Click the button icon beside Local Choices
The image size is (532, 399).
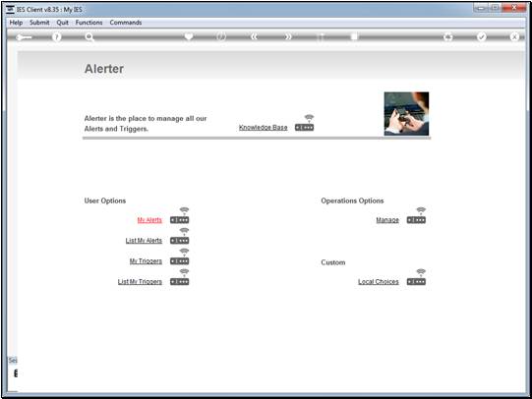coord(416,282)
